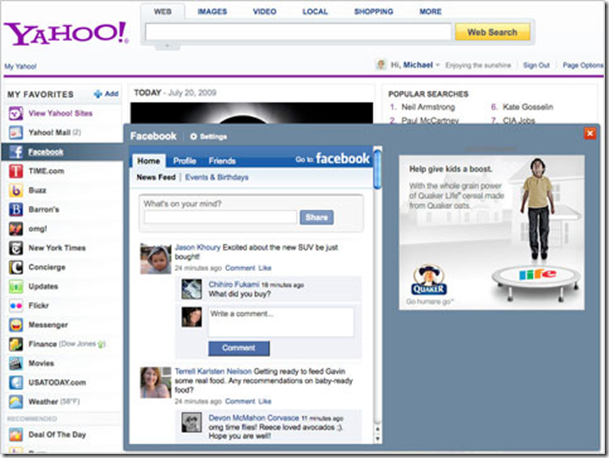
Task: Open the Deal Of The Day icon
Action: point(16,434)
